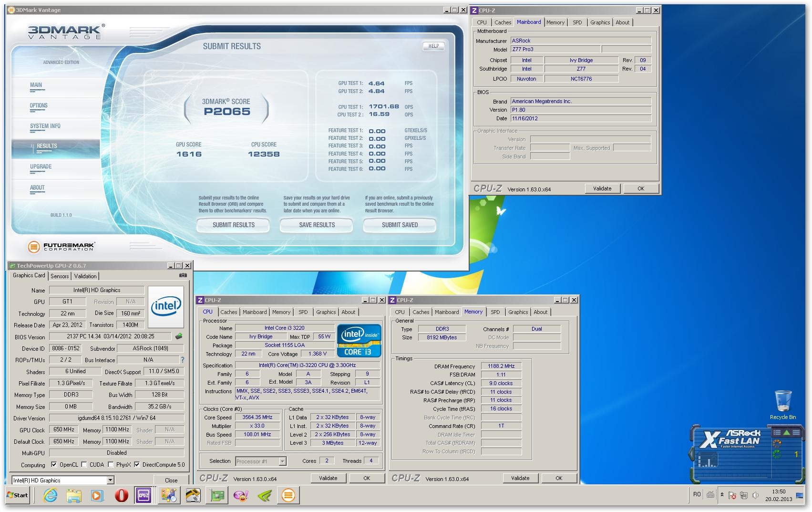Switch to Sensors tab in GPU-Z

click(x=60, y=276)
